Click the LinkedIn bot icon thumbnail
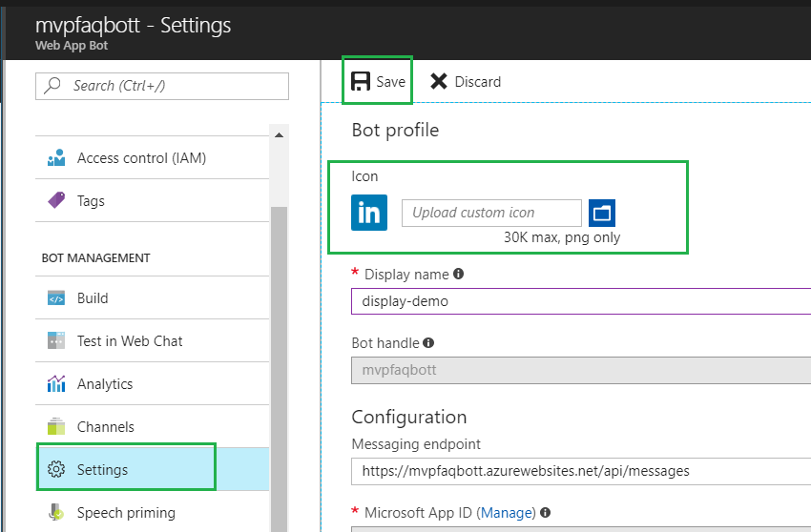The width and height of the screenshot is (811, 532). point(369,213)
